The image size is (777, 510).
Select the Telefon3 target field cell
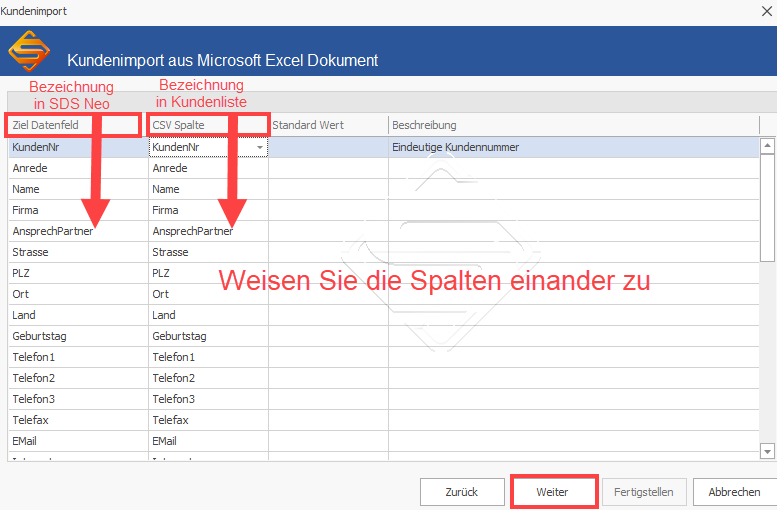(x=78, y=399)
